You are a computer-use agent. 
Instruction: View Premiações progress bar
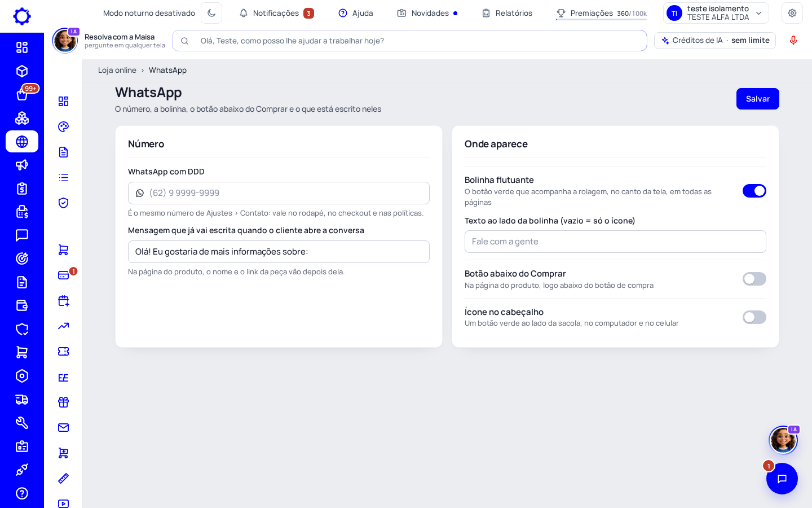[x=601, y=20]
